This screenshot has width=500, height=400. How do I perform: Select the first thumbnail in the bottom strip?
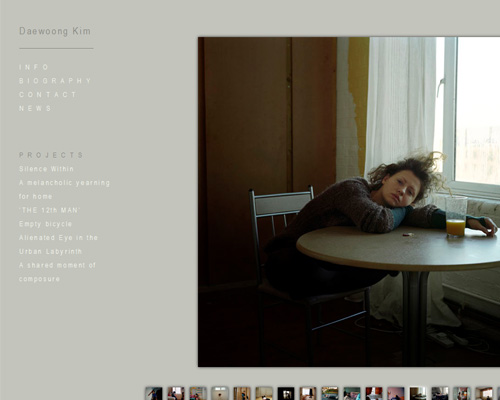154,393
